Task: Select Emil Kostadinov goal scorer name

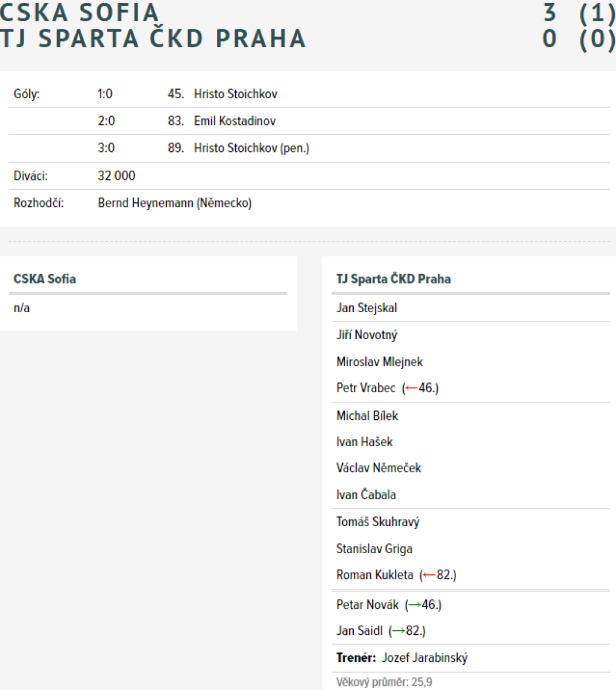Action: (235, 121)
